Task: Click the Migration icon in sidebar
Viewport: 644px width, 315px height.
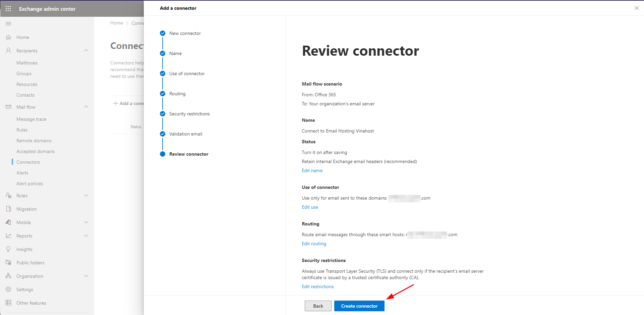Action: (x=8, y=209)
